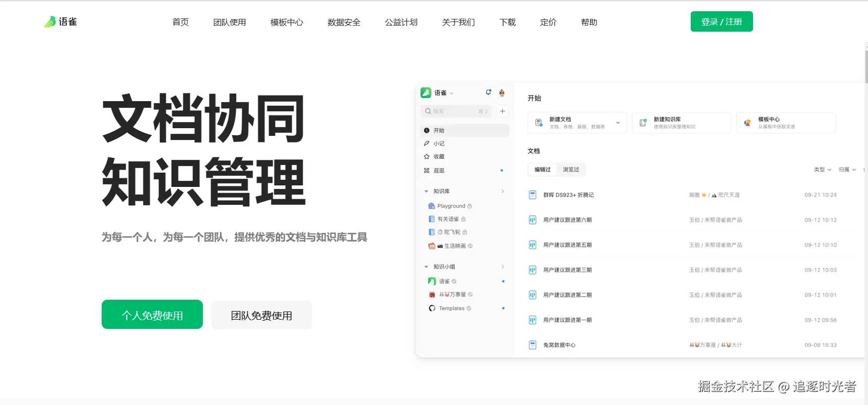
Task: Click board icon for 用户建议跟进第六期
Action: pos(532,220)
